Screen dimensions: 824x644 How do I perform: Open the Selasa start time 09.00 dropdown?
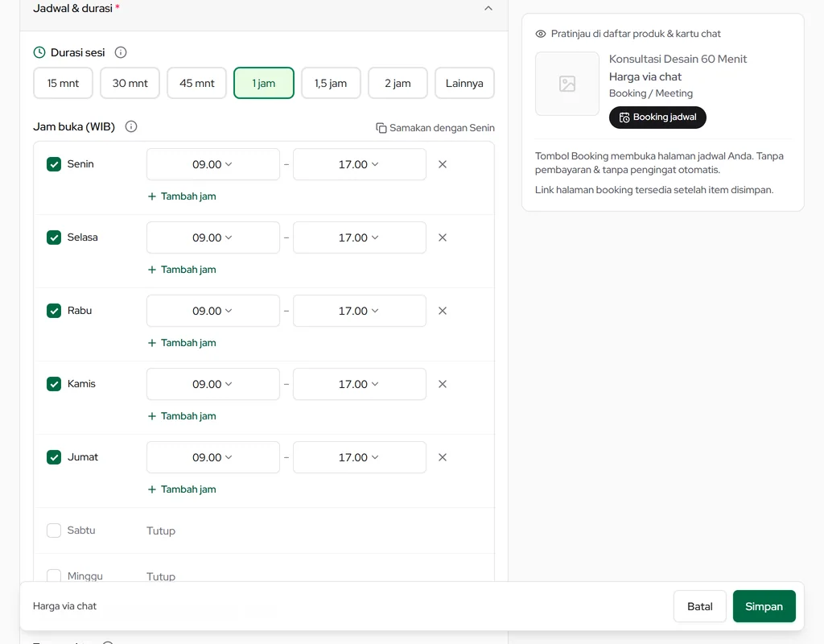pos(212,237)
